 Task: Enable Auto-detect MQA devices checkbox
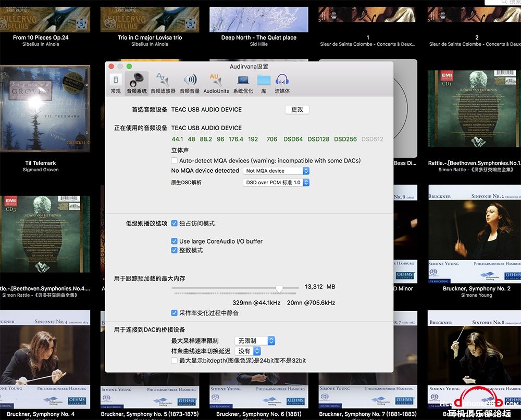pyautogui.click(x=174, y=161)
